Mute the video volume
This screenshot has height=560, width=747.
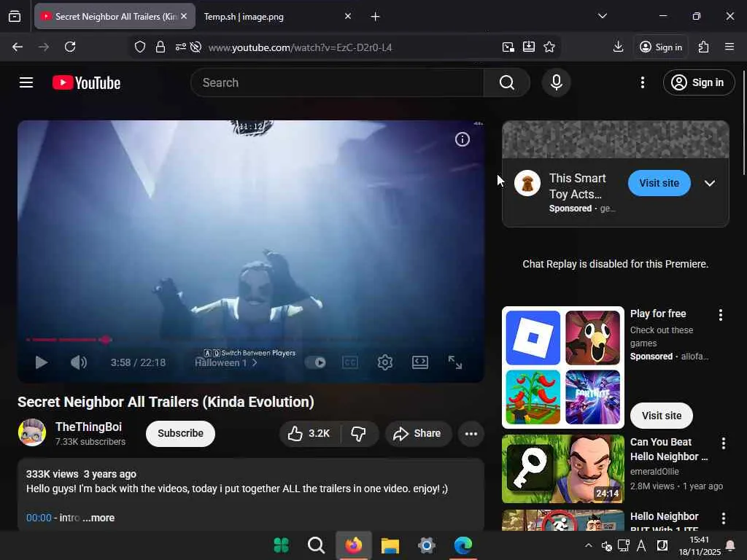pyautogui.click(x=79, y=363)
